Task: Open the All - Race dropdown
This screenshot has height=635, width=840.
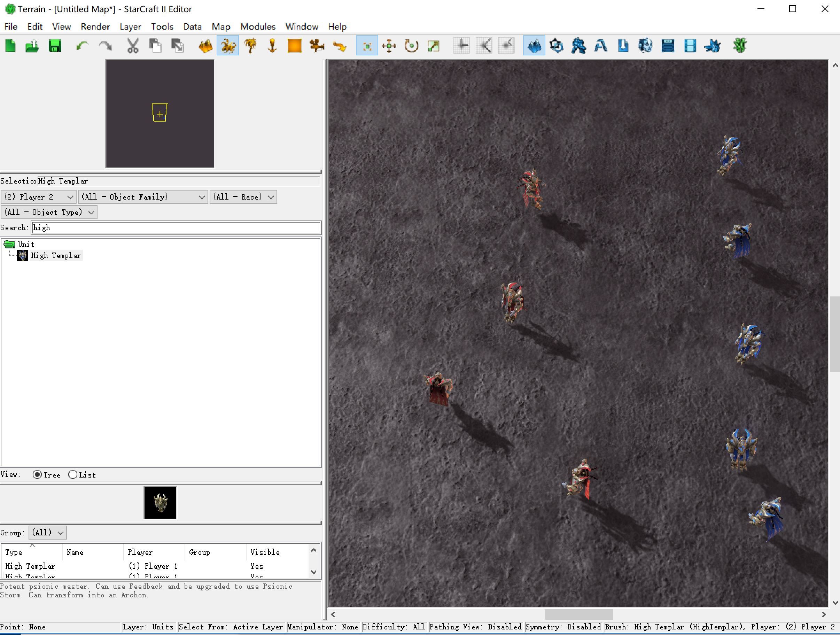Action: 243,197
